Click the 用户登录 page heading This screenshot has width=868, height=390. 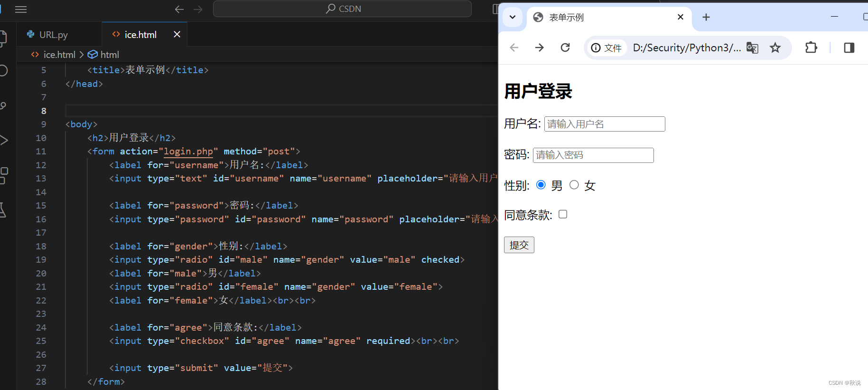point(538,91)
